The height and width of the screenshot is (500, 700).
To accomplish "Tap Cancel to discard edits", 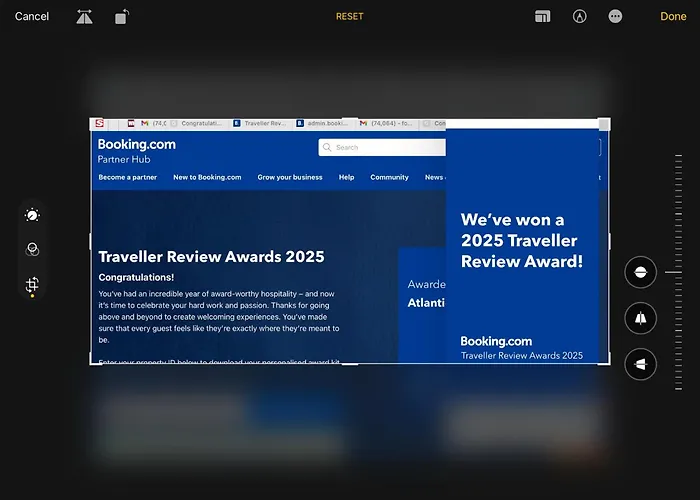I will [x=32, y=17].
